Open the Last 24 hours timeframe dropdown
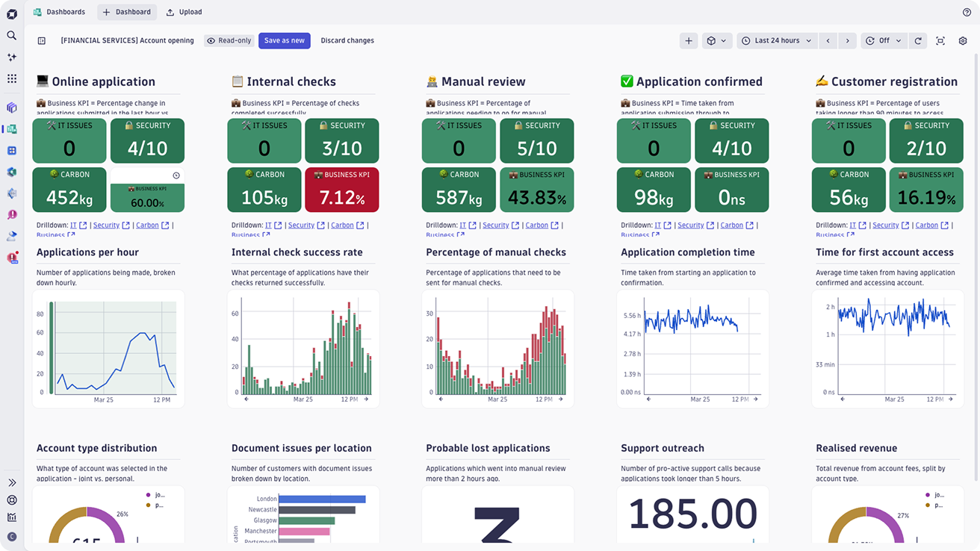 click(775, 41)
